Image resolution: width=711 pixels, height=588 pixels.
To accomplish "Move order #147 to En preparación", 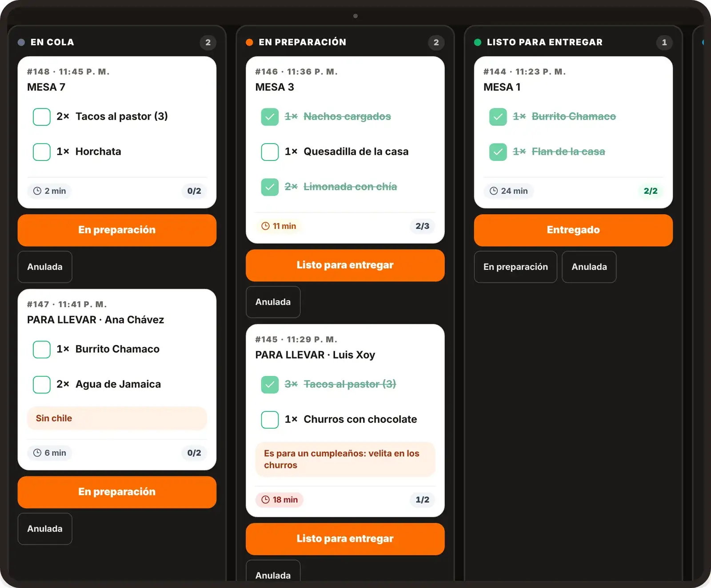I will [x=117, y=492].
